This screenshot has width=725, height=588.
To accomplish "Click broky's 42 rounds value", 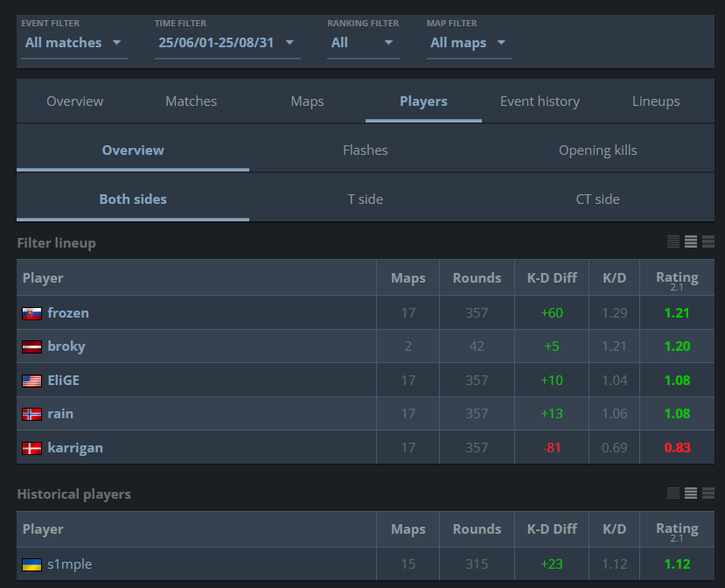I will coord(477,346).
